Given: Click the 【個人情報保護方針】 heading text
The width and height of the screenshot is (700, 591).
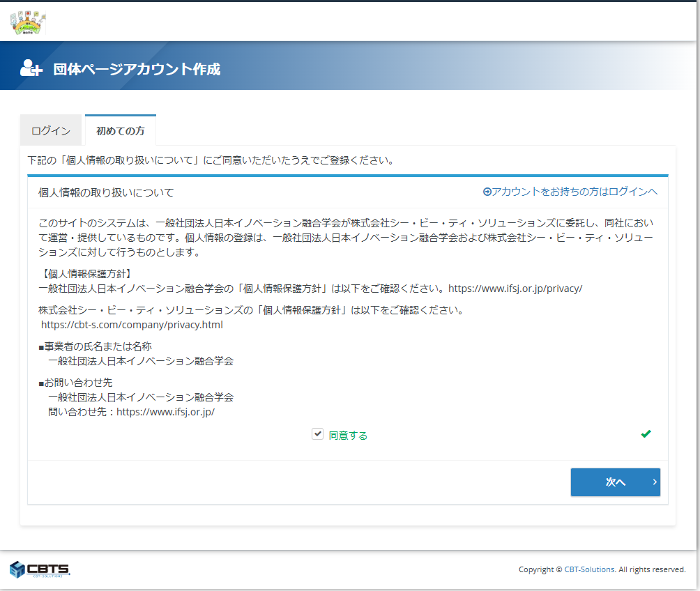Looking at the screenshot, I should point(85,273).
